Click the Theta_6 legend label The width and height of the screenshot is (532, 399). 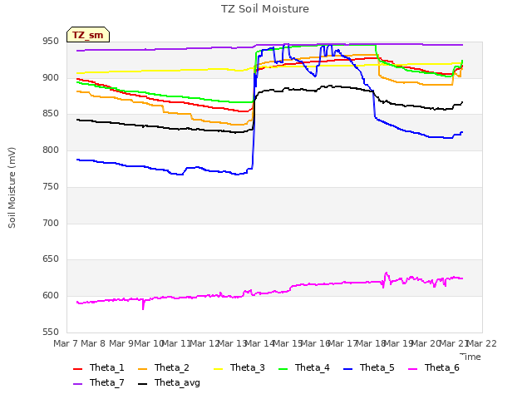click(441, 367)
